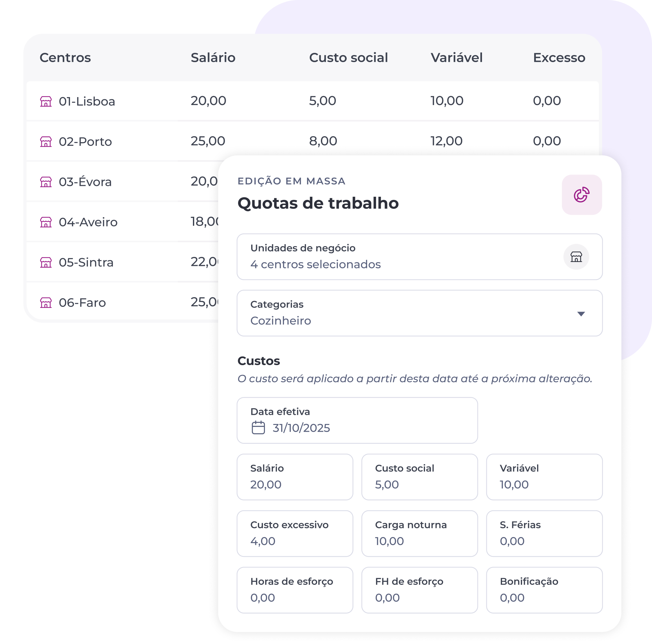Click the Edição em massa label
This screenshot has height=644, width=652.
click(x=291, y=181)
